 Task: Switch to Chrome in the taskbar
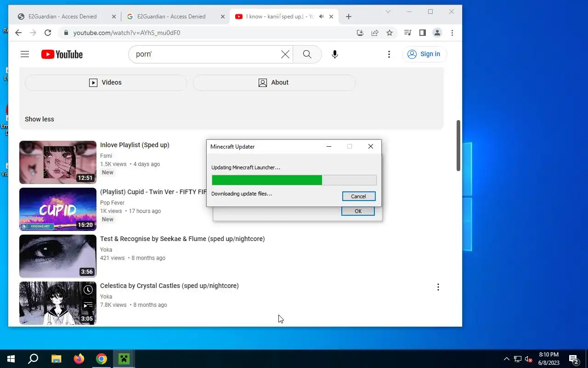click(102, 359)
